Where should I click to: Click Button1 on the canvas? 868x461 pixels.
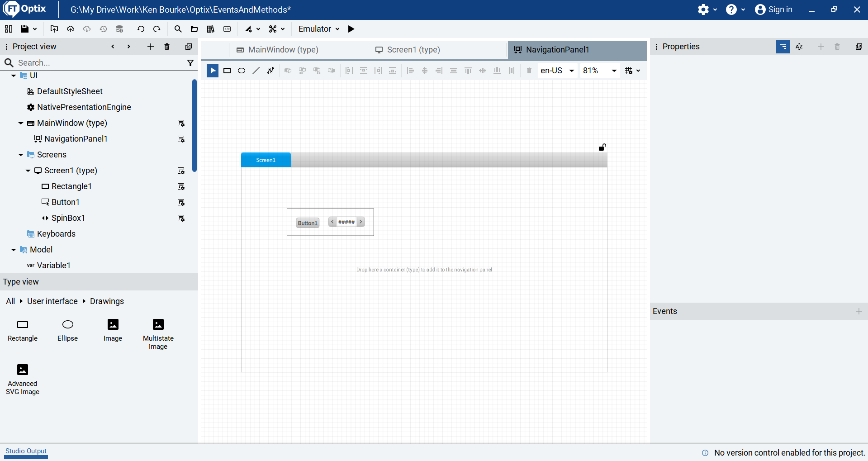(308, 223)
